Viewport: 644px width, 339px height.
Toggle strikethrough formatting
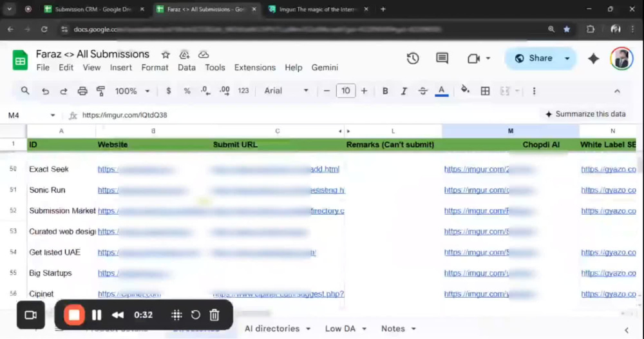[422, 92]
